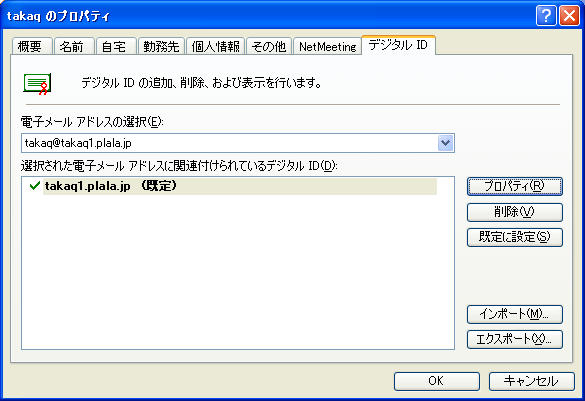Click the digital ID certificate icon
The height and width of the screenshot is (401, 585).
point(37,84)
